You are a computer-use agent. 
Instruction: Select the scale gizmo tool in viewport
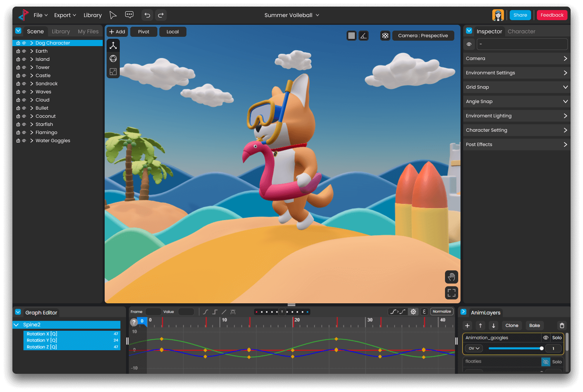113,72
